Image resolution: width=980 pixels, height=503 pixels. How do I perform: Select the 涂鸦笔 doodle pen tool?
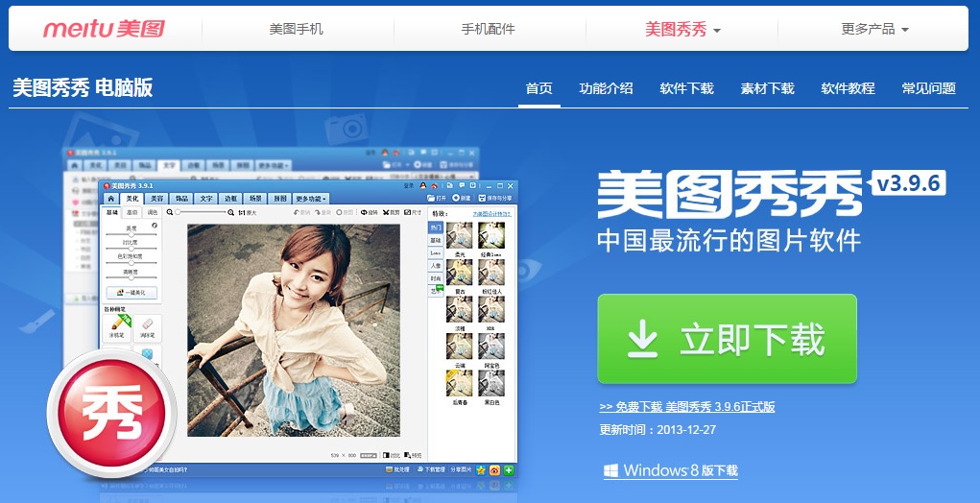(x=117, y=327)
